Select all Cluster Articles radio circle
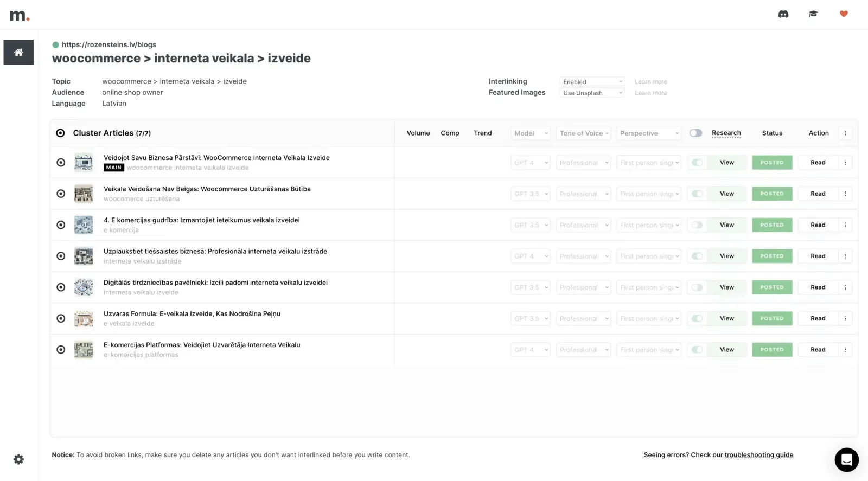 point(60,133)
